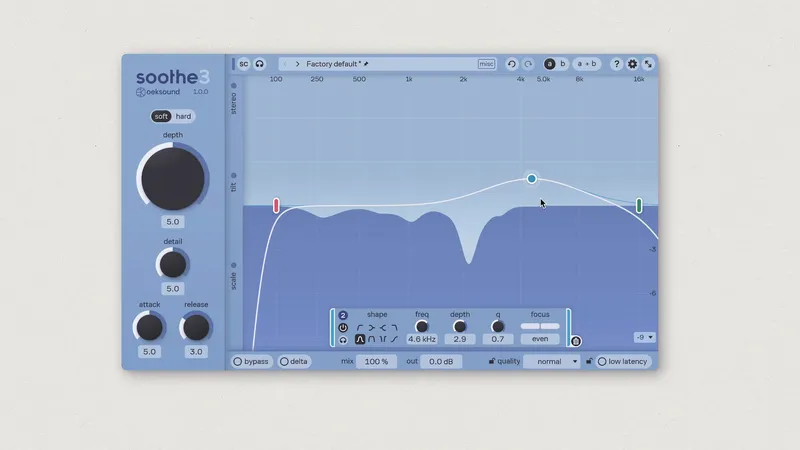Viewport: 800px width, 450px height.
Task: Click the redo arrow icon
Action: [x=528, y=64]
